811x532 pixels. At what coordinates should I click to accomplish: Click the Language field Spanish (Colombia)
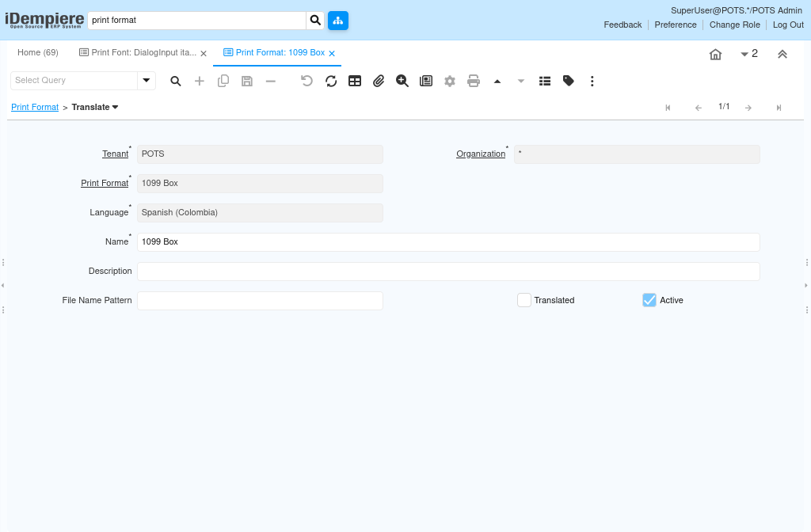260,213
